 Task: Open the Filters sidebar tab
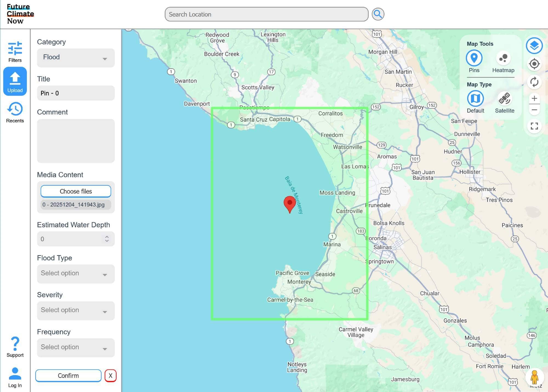pos(15,52)
